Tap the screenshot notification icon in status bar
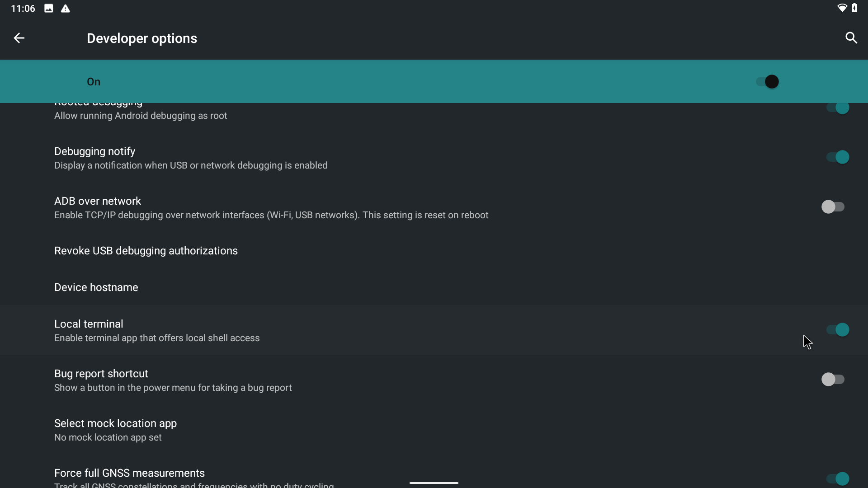The height and width of the screenshot is (488, 868). [48, 8]
